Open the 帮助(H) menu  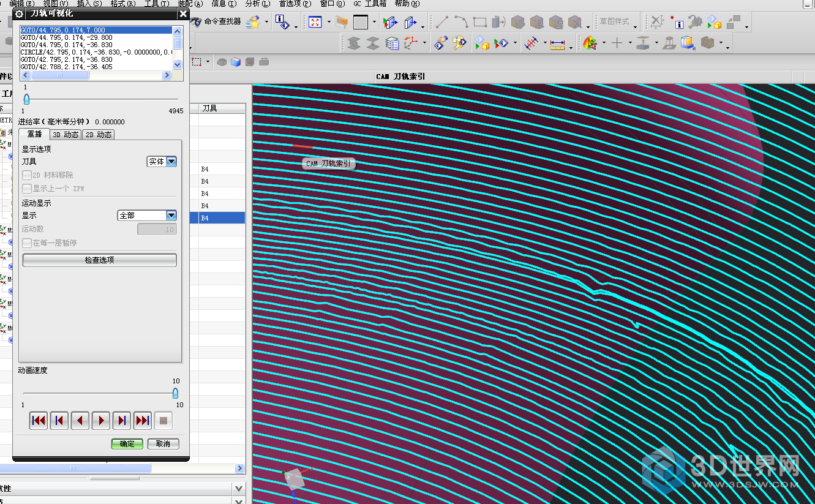pyautogui.click(x=407, y=4)
